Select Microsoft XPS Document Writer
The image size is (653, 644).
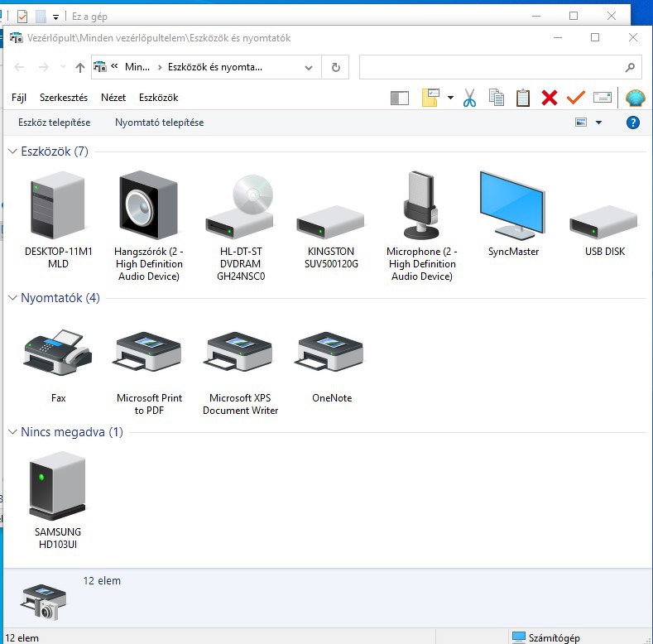point(240,372)
